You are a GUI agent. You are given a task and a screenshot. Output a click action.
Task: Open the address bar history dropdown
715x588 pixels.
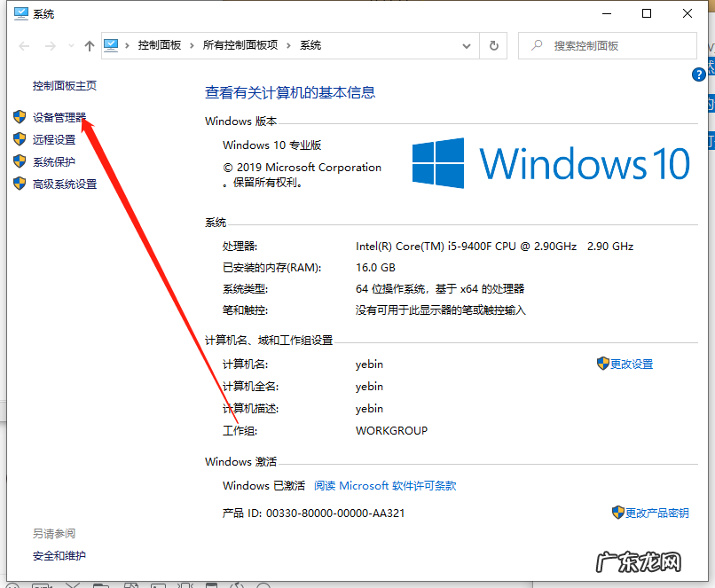point(467,44)
